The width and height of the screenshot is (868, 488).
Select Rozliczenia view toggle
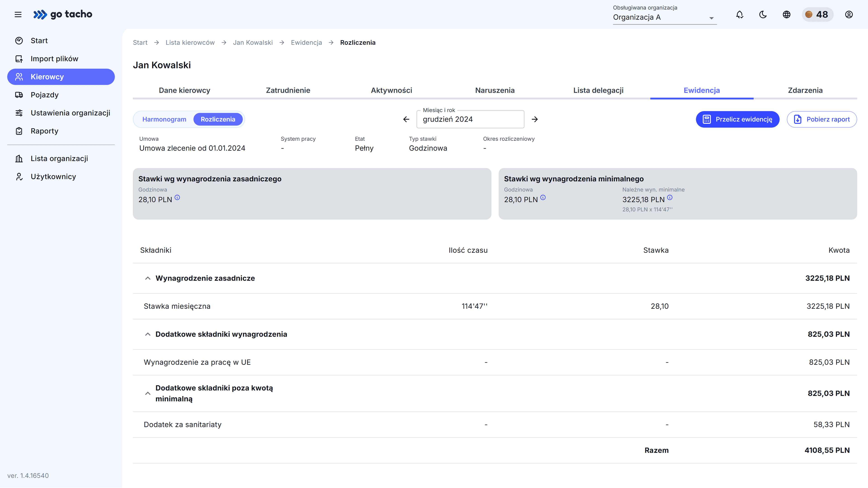pos(218,119)
